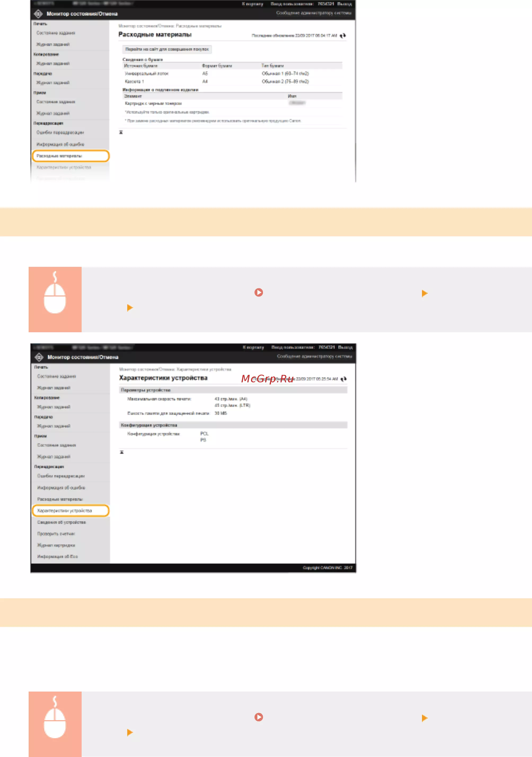The width and height of the screenshot is (532, 757).
Task: Click the Перейти на сайт для совершения покупок button
Action: coord(167,49)
